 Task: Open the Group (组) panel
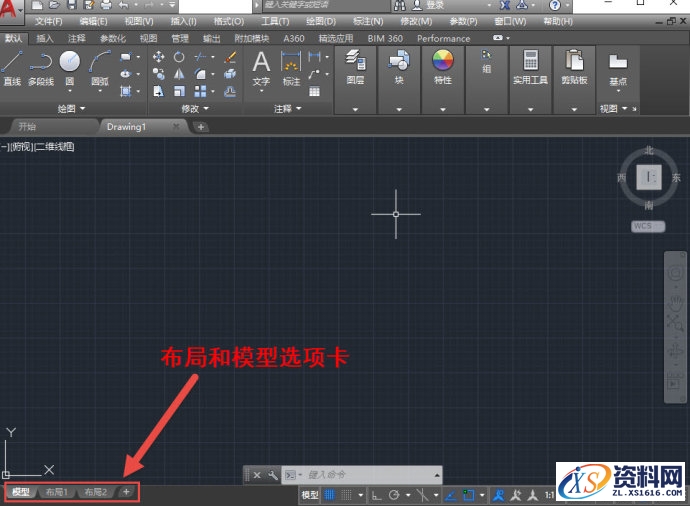pyautogui.click(x=486, y=62)
